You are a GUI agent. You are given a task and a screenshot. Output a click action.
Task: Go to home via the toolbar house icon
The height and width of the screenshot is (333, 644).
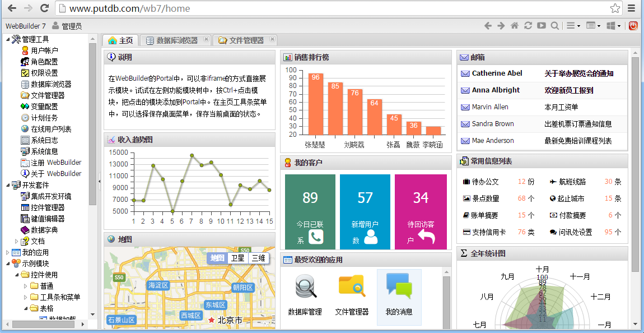coord(515,26)
